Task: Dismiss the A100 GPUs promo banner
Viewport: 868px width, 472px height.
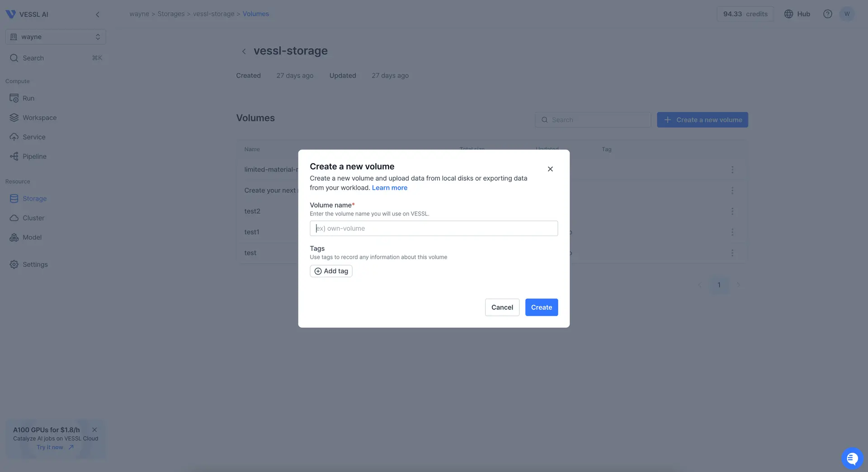Action: (94, 430)
